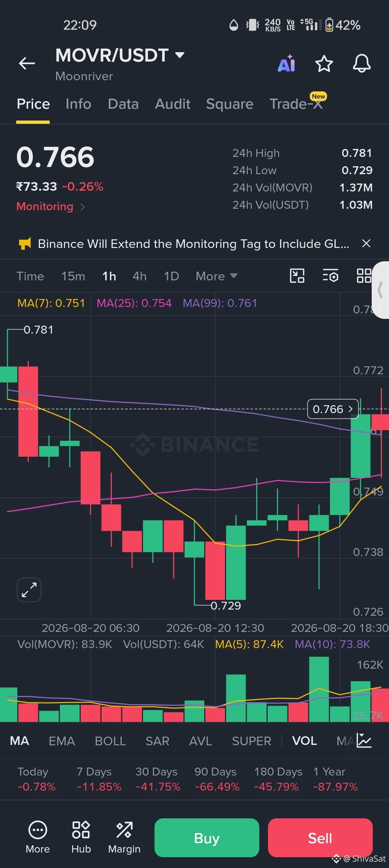The image size is (389, 868).
Task: Tap the Today -0.78% performance
Action: point(36,779)
